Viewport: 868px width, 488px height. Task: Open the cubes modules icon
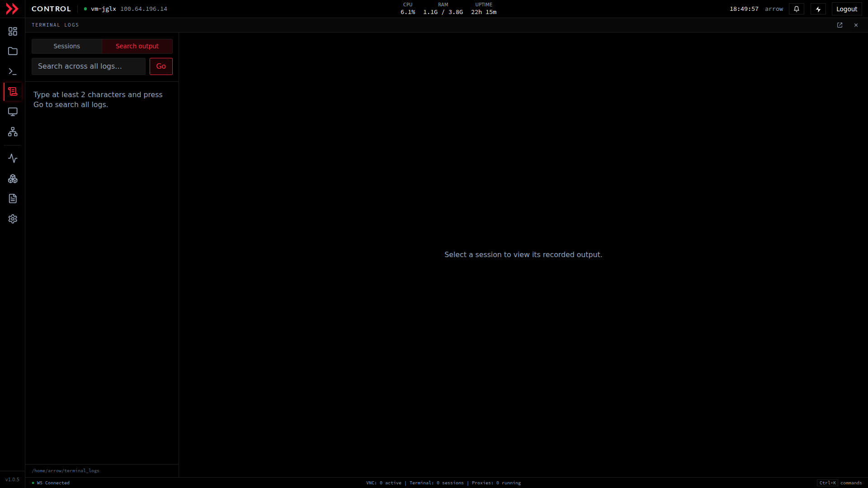(x=13, y=179)
